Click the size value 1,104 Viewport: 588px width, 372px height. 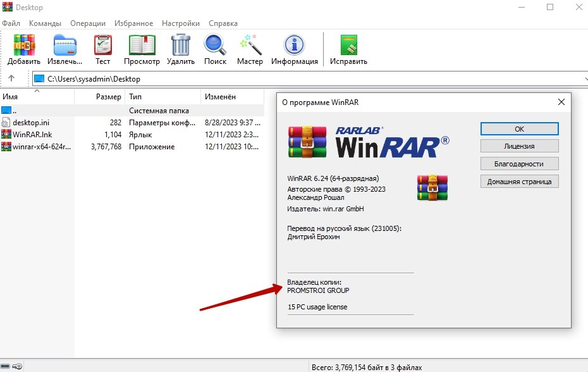pos(113,134)
